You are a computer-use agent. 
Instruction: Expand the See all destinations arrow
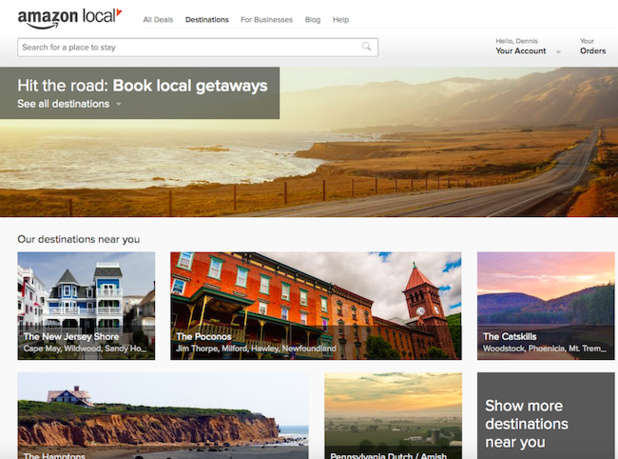118,104
